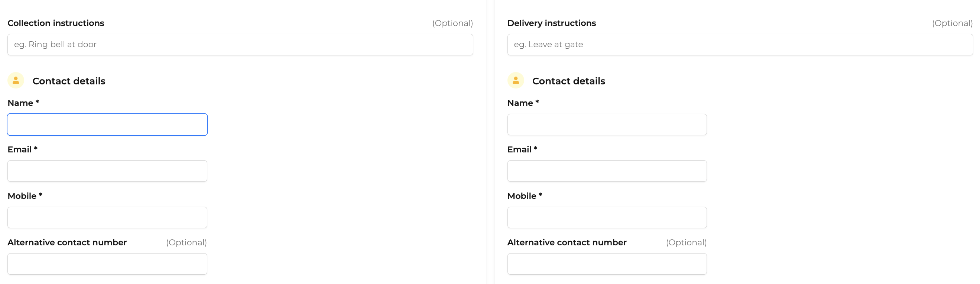Click the collection Contact details heading
This screenshot has height=284, width=980.
tap(69, 81)
